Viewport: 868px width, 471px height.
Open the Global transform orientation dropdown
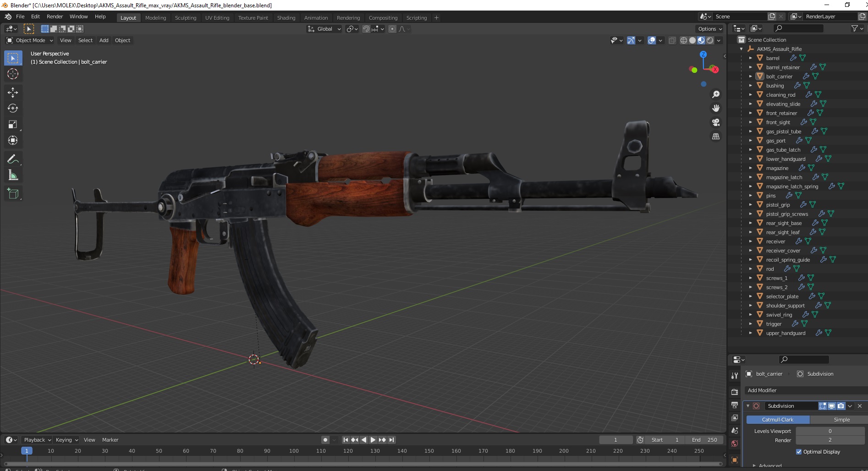[324, 29]
